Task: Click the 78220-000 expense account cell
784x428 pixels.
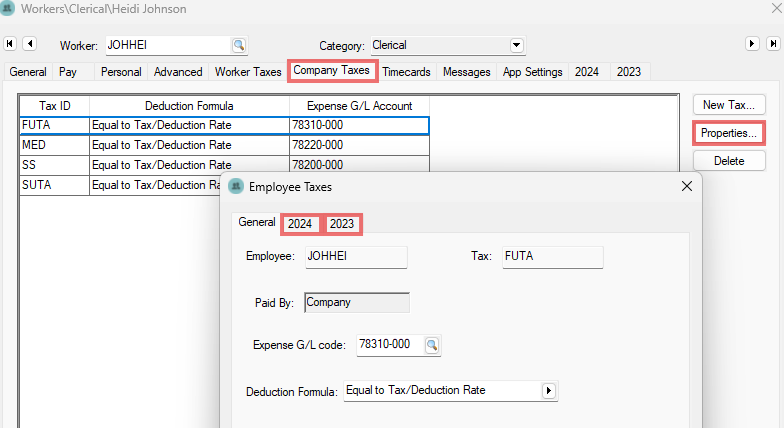Action: click(359, 146)
